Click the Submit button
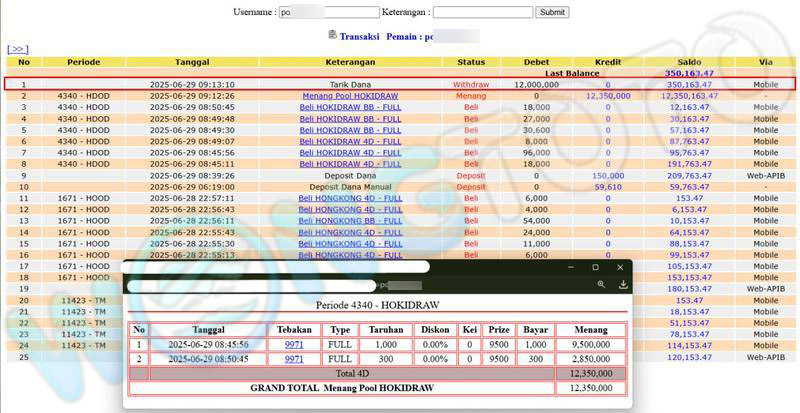 click(552, 12)
